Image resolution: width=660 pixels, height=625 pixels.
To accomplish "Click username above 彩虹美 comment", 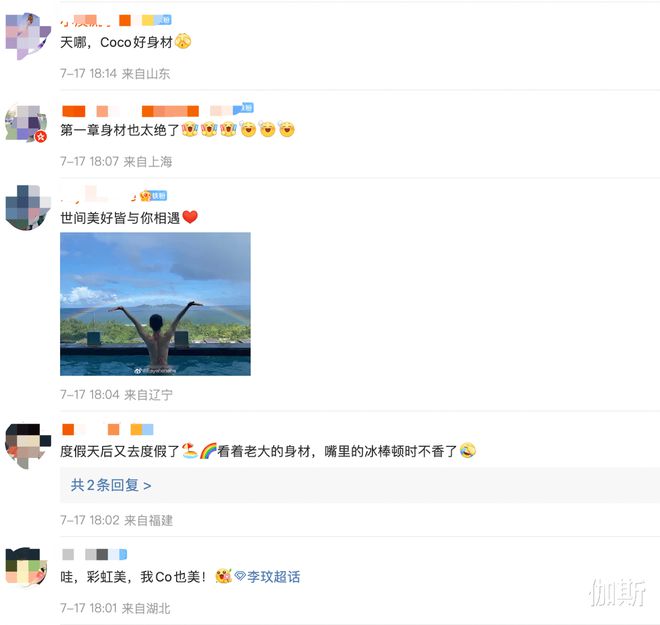I will coord(94,554).
